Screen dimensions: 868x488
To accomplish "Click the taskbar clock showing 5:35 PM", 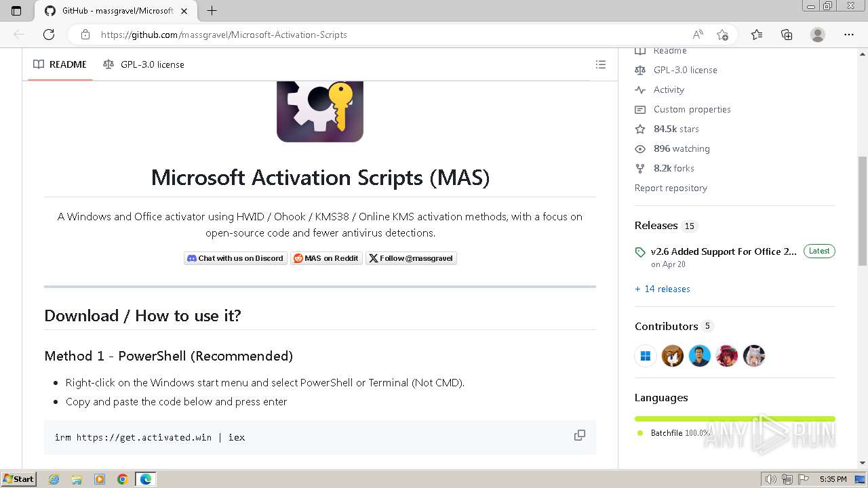I will (x=833, y=479).
